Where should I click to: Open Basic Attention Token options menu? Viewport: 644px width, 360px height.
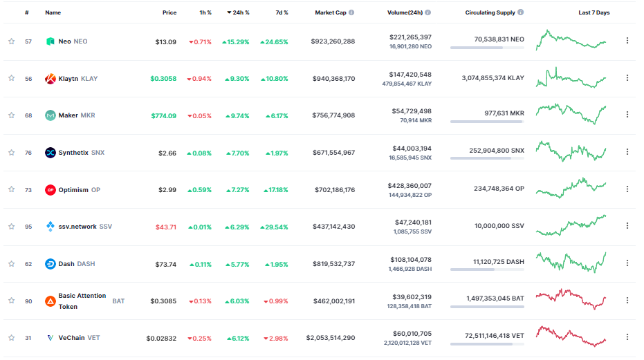pyautogui.click(x=627, y=300)
